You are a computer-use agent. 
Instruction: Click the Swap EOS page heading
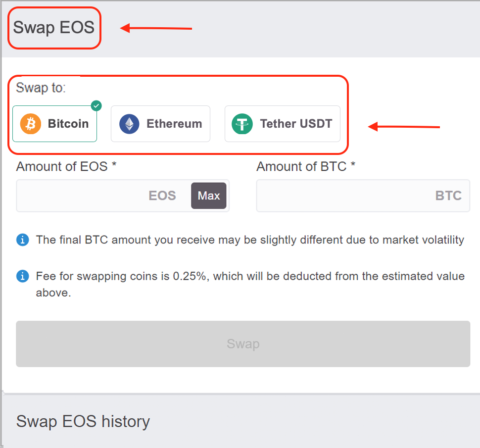[x=54, y=27]
